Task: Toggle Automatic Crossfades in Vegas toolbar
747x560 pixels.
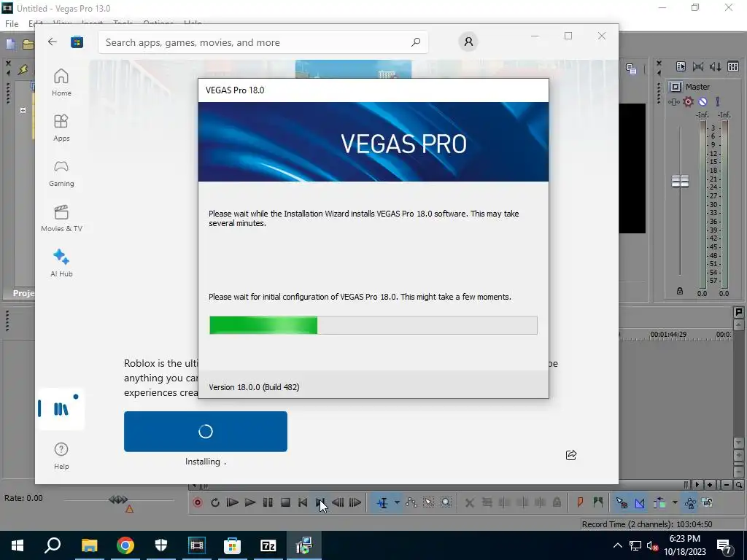Action: 639,502
